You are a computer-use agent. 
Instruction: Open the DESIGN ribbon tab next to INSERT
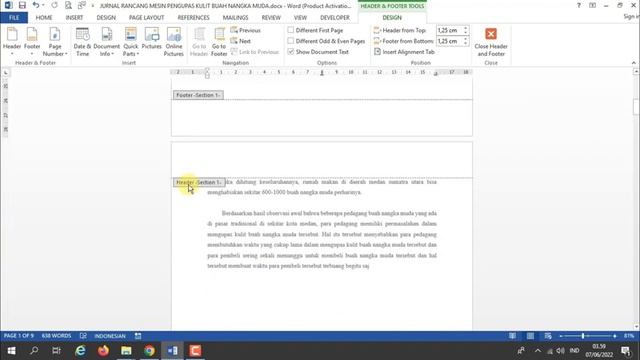coord(106,18)
